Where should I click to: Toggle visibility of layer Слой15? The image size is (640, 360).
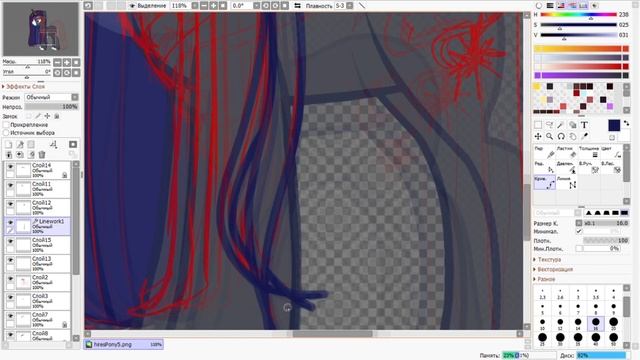coord(10,242)
